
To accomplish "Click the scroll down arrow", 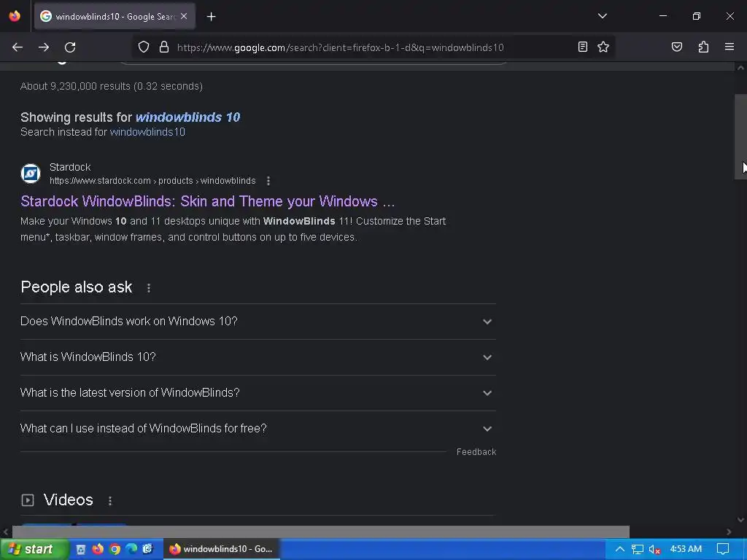I will click(x=740, y=519).
